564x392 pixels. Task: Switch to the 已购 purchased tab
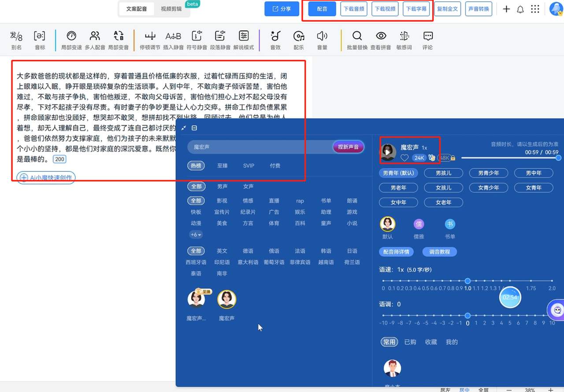(410, 342)
